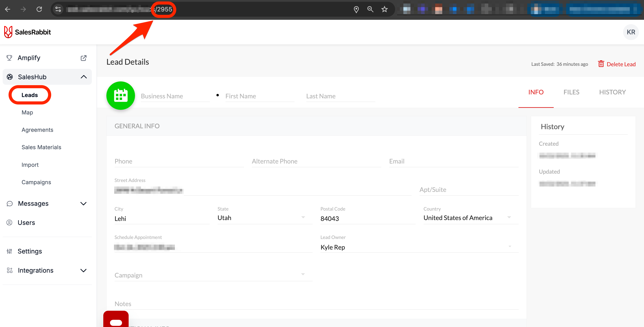
Task: Click the First Name input field
Action: click(259, 96)
